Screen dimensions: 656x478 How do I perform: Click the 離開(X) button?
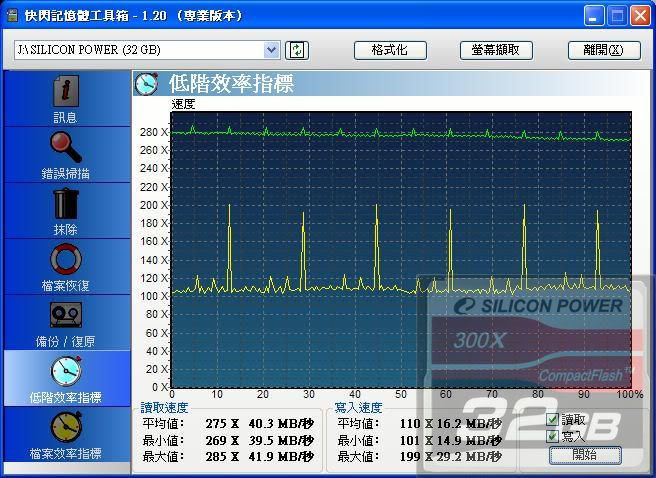[604, 50]
